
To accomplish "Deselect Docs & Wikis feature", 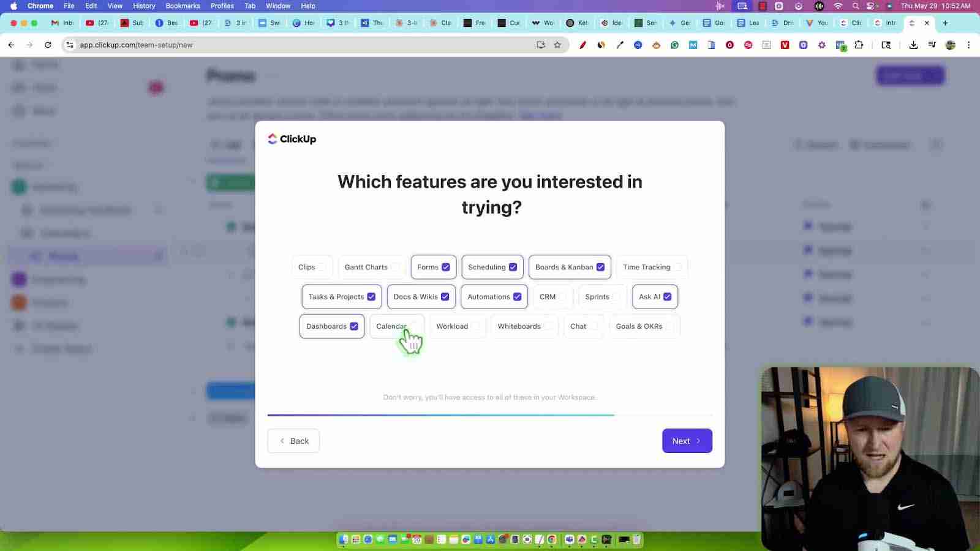I will point(421,297).
